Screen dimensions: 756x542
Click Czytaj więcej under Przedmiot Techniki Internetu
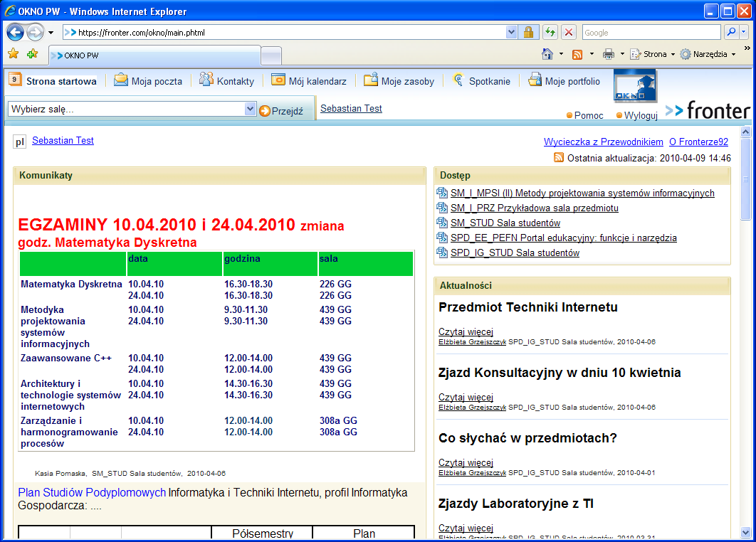(466, 331)
